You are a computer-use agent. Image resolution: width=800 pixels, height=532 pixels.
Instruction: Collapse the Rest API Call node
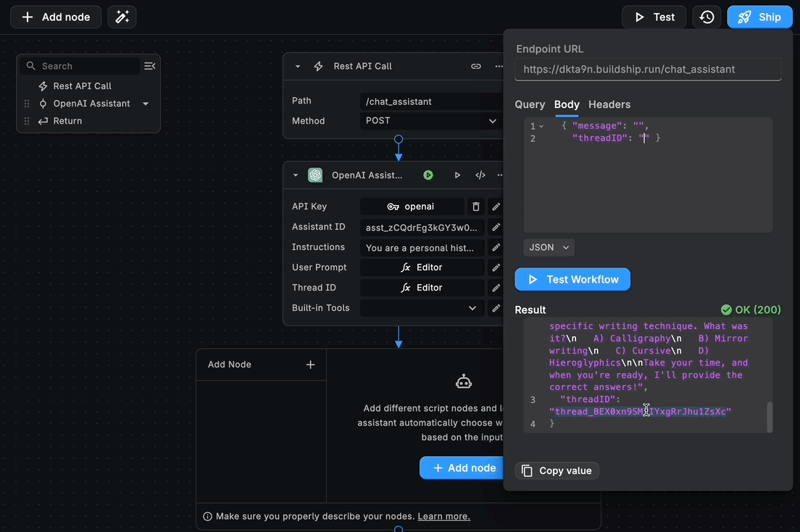click(x=296, y=66)
